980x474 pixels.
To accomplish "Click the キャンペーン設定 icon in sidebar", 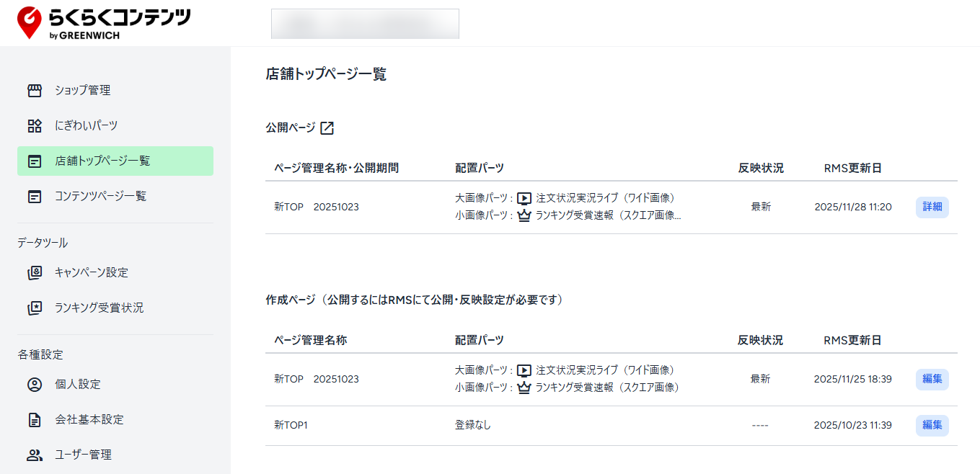I will (35, 273).
